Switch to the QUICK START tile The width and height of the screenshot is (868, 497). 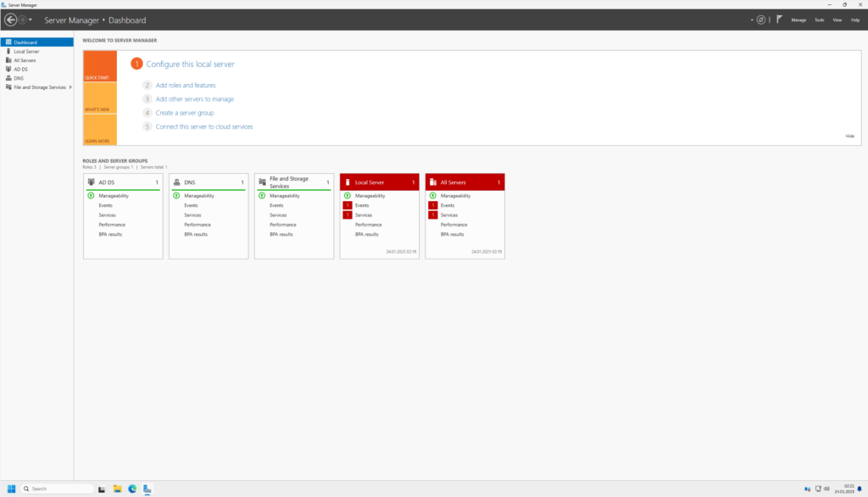coord(100,66)
